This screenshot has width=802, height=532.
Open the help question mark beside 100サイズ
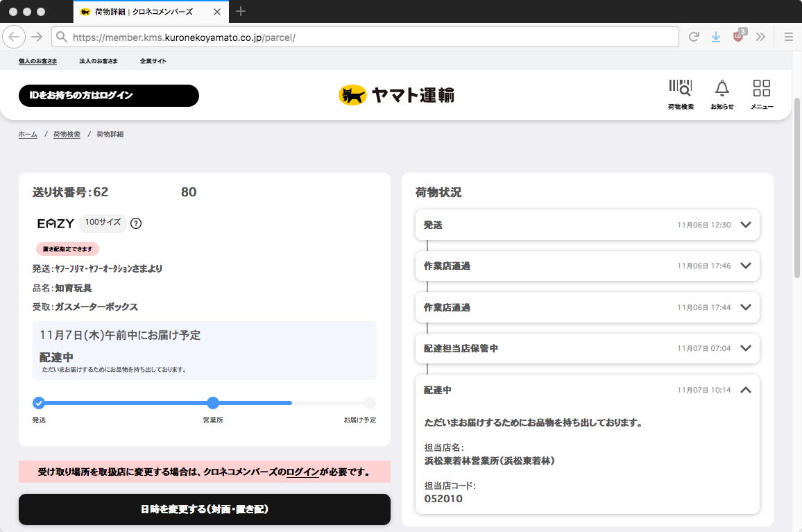click(136, 223)
